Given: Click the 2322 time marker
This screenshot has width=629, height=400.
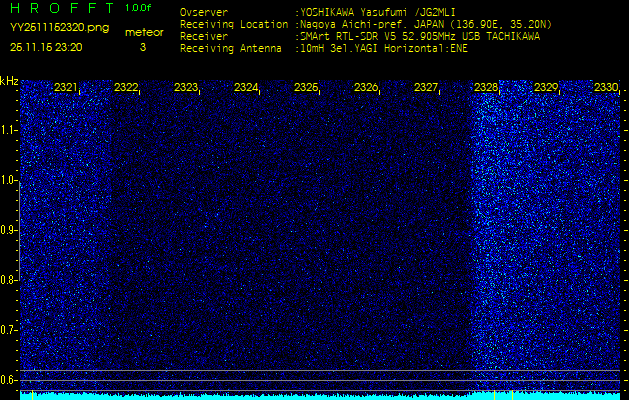Looking at the screenshot, I should pyautogui.click(x=126, y=87).
